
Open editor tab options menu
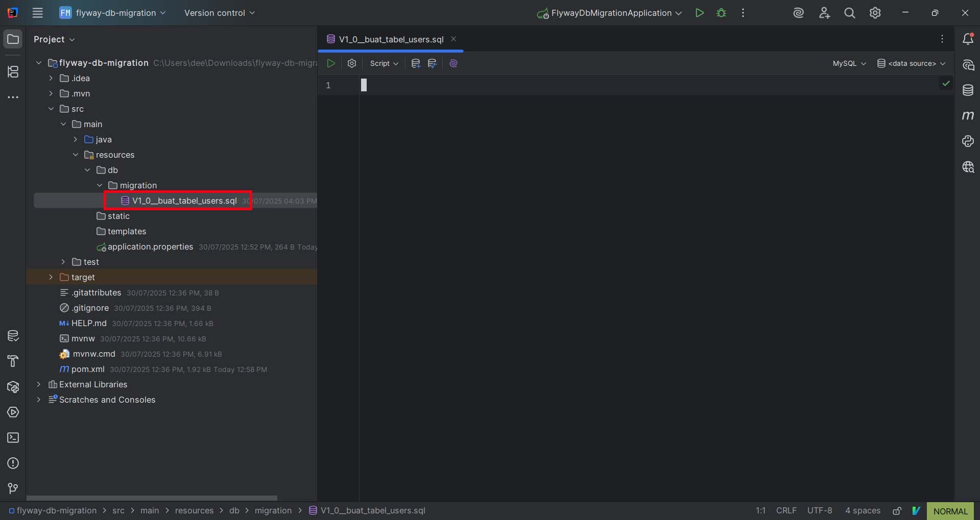point(942,39)
